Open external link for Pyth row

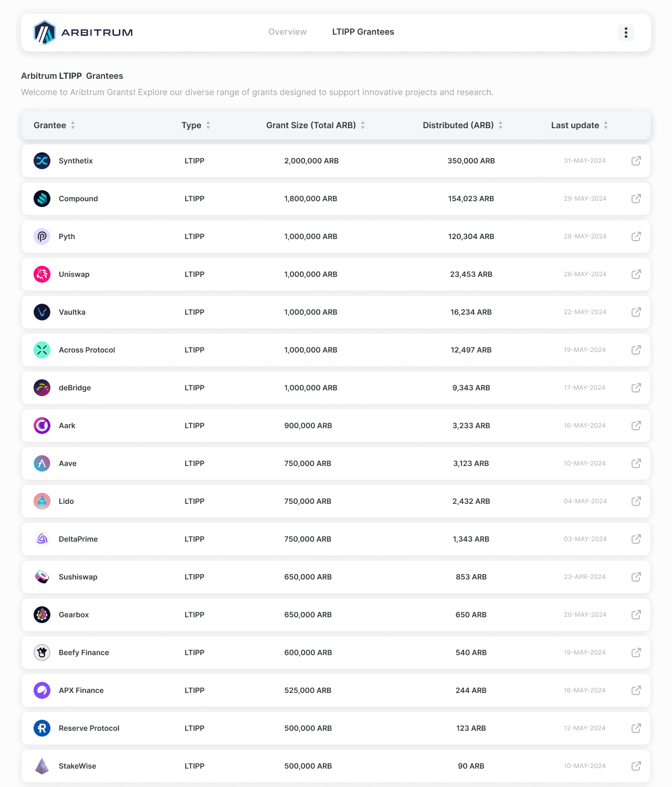coord(636,236)
